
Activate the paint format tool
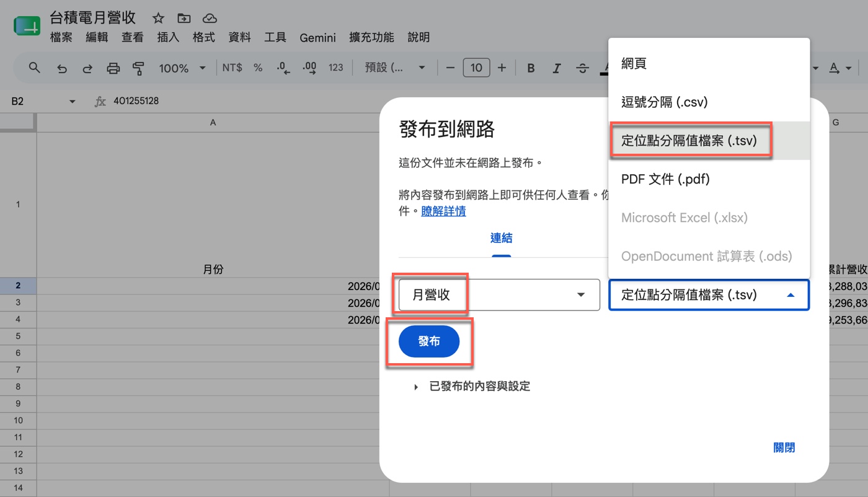[138, 68]
